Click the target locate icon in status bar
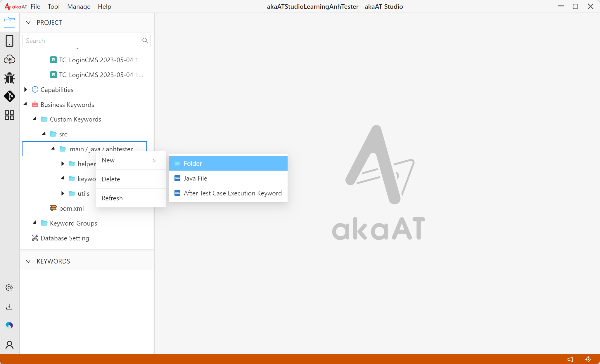 [588, 359]
